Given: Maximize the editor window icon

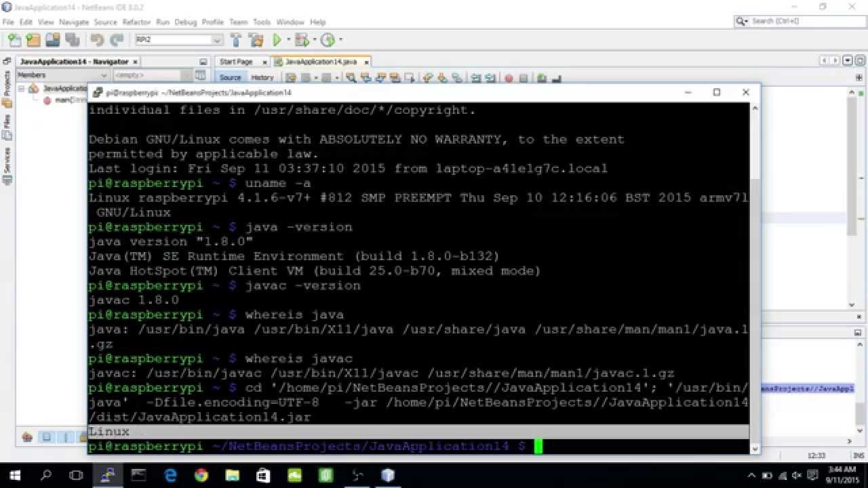Looking at the screenshot, I should [x=859, y=61].
